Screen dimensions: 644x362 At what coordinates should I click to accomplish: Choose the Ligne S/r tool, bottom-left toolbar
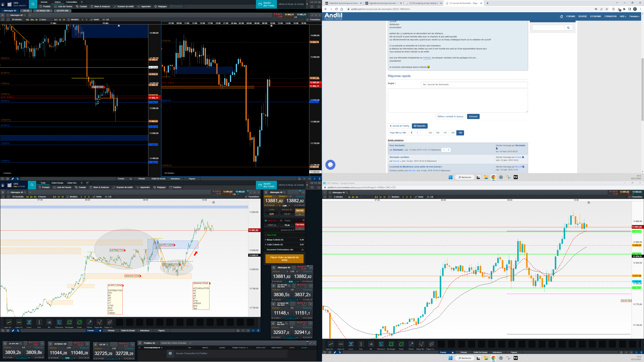[x=19, y=322]
